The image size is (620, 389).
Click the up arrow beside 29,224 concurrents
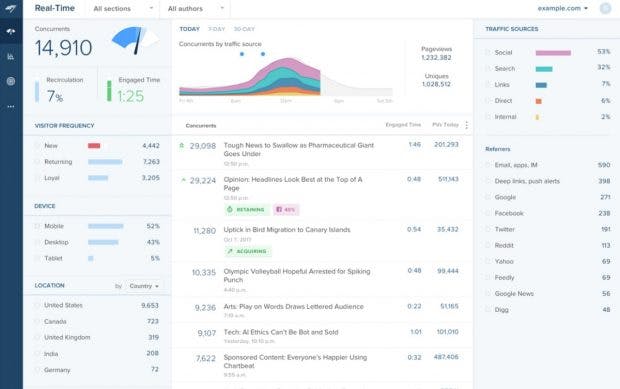point(183,180)
